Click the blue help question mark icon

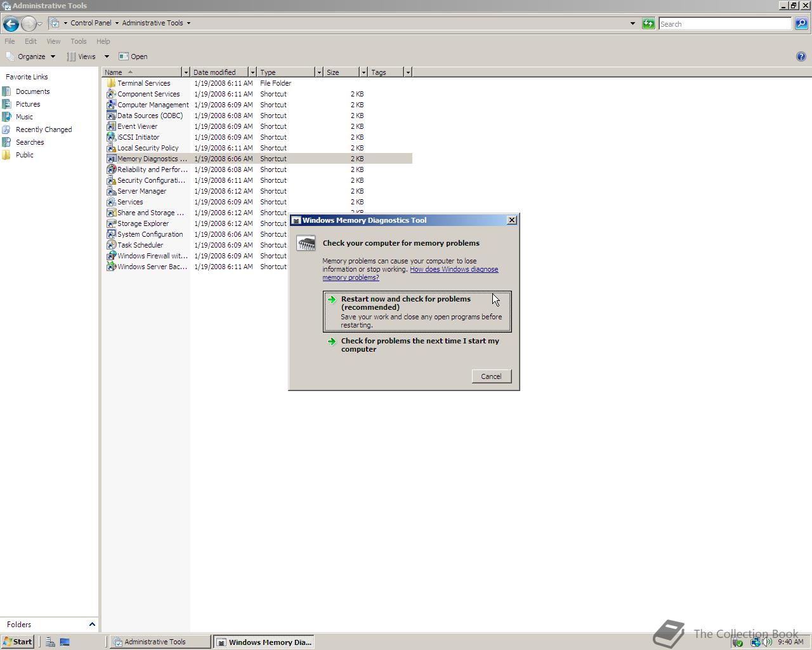(801, 56)
